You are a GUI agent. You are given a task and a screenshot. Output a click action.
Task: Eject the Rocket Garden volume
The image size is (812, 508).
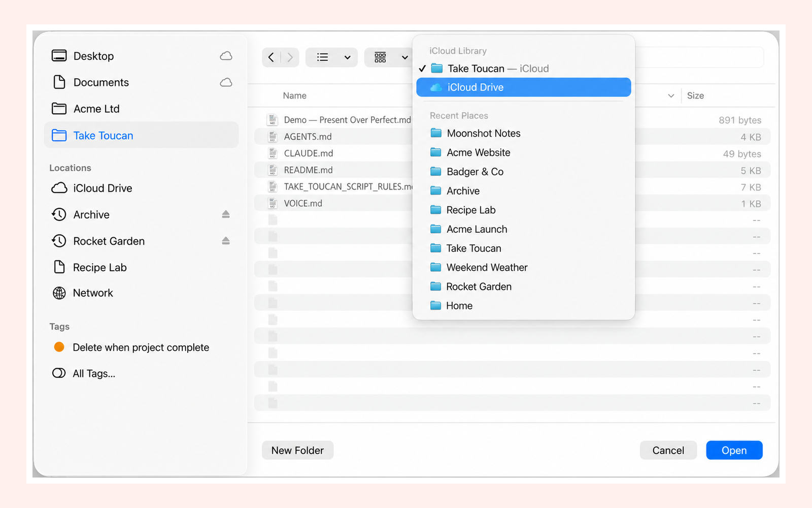[226, 241]
